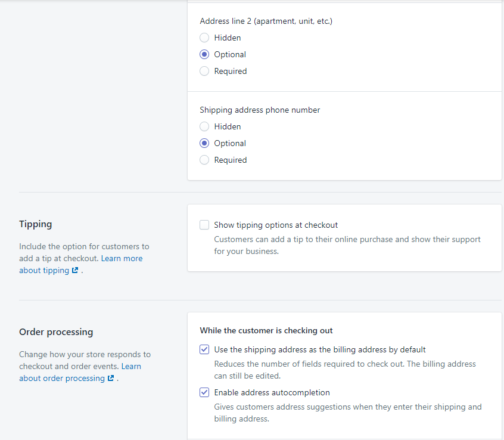The height and width of the screenshot is (440, 504).
Task: Click the Shipping address phone number heading
Action: (x=260, y=110)
